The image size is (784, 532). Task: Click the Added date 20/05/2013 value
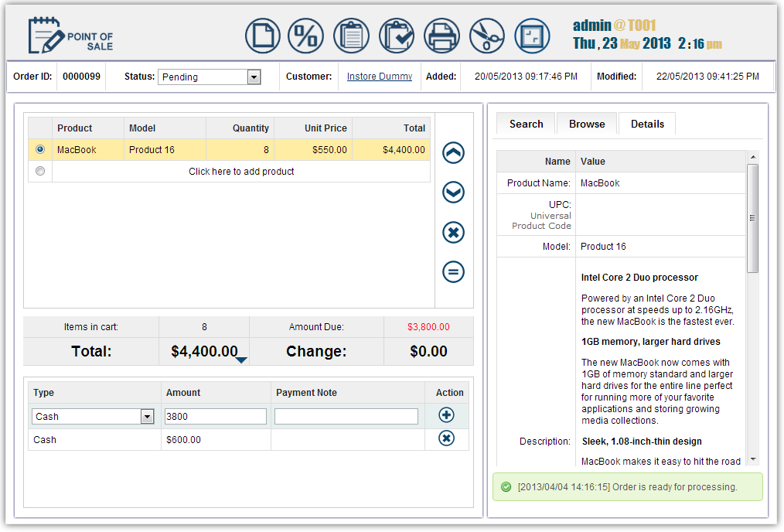point(526,77)
